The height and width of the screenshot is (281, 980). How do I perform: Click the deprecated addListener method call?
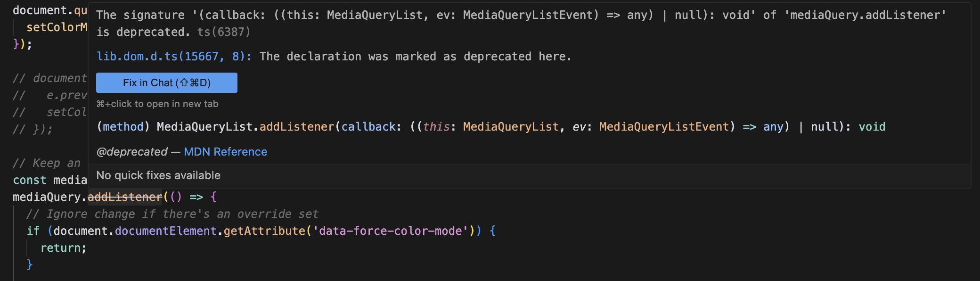coord(125,197)
